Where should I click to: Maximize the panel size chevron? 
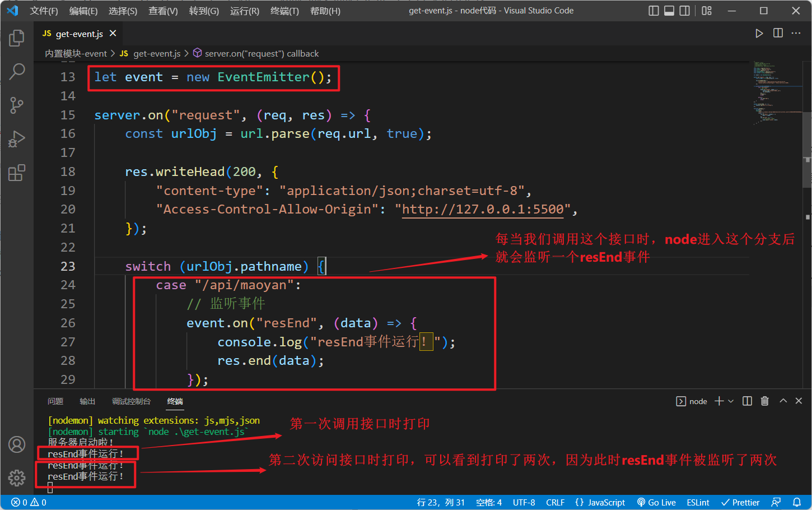click(783, 401)
